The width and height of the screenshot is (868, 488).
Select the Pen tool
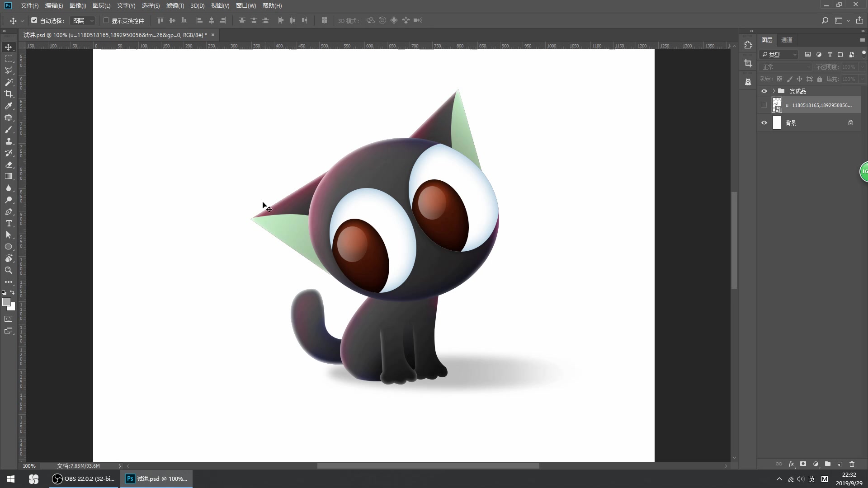(9, 211)
